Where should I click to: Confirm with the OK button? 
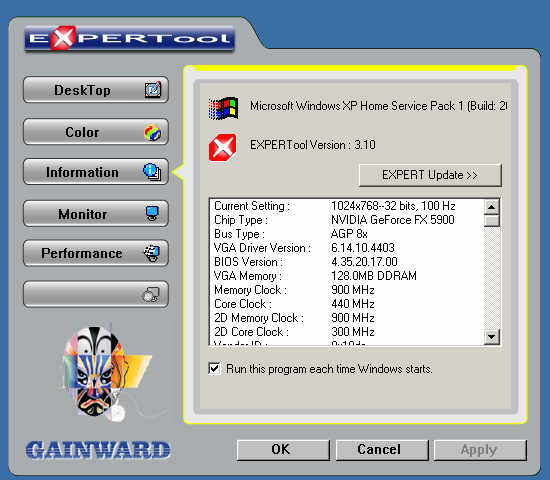click(283, 450)
